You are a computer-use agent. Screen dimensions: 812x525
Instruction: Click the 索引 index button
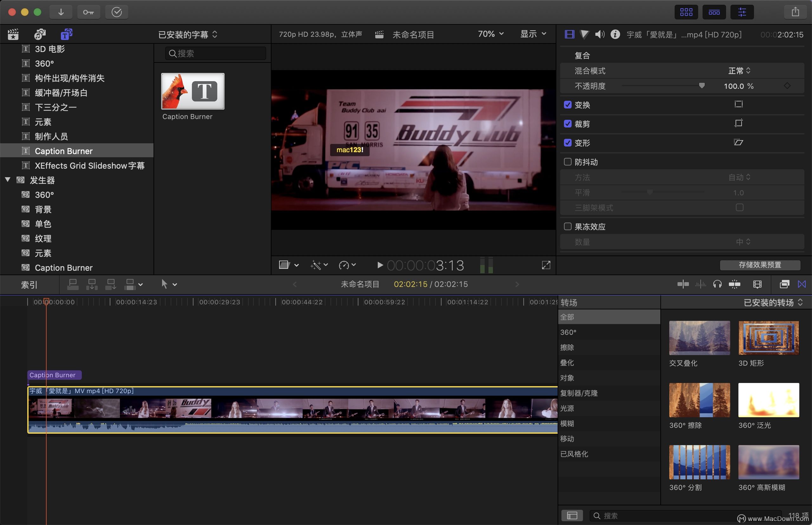29,285
